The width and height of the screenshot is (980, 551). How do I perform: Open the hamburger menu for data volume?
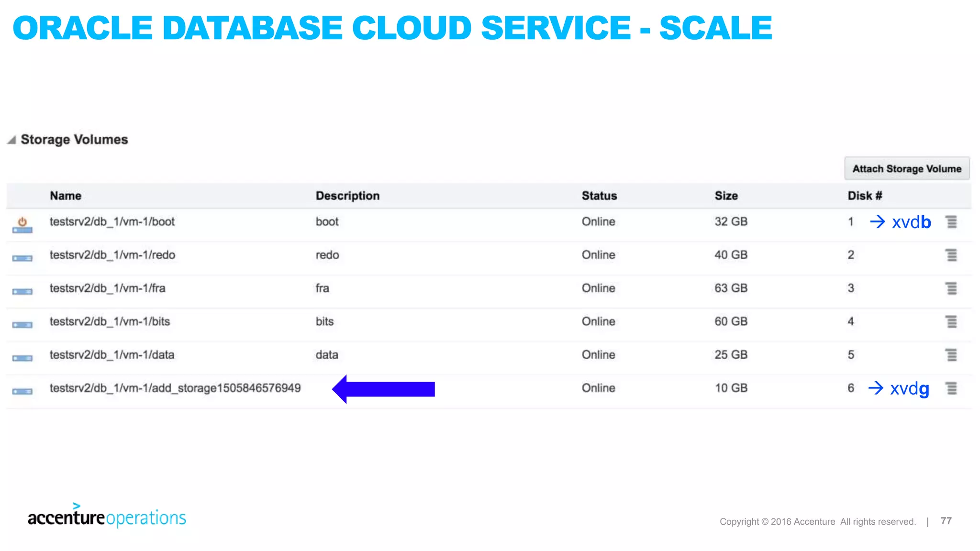click(x=951, y=355)
